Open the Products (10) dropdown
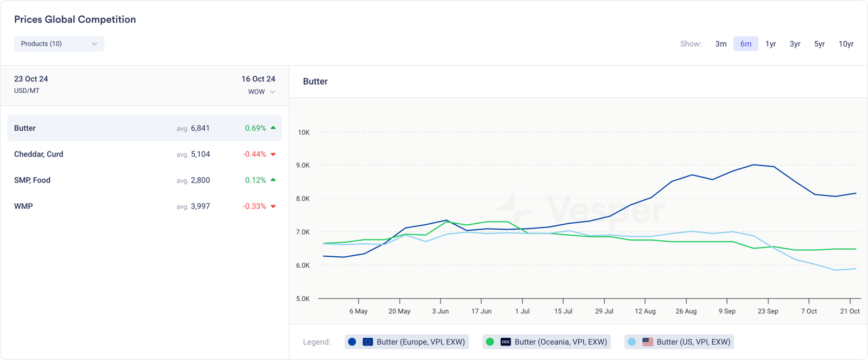 pos(59,43)
